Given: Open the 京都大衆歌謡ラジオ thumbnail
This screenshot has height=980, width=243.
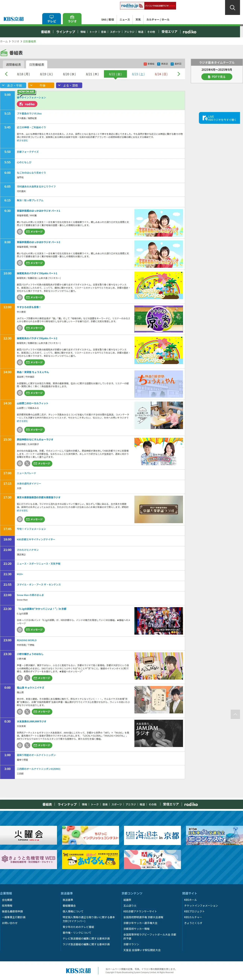Looking at the screenshot, I should pos(159,509).
